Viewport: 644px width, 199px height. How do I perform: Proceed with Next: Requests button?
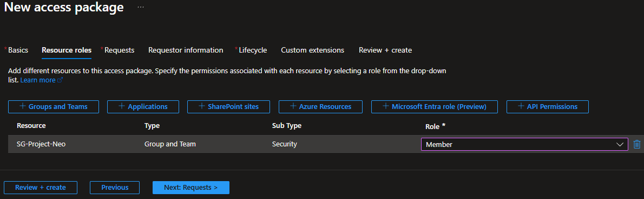[191, 188]
